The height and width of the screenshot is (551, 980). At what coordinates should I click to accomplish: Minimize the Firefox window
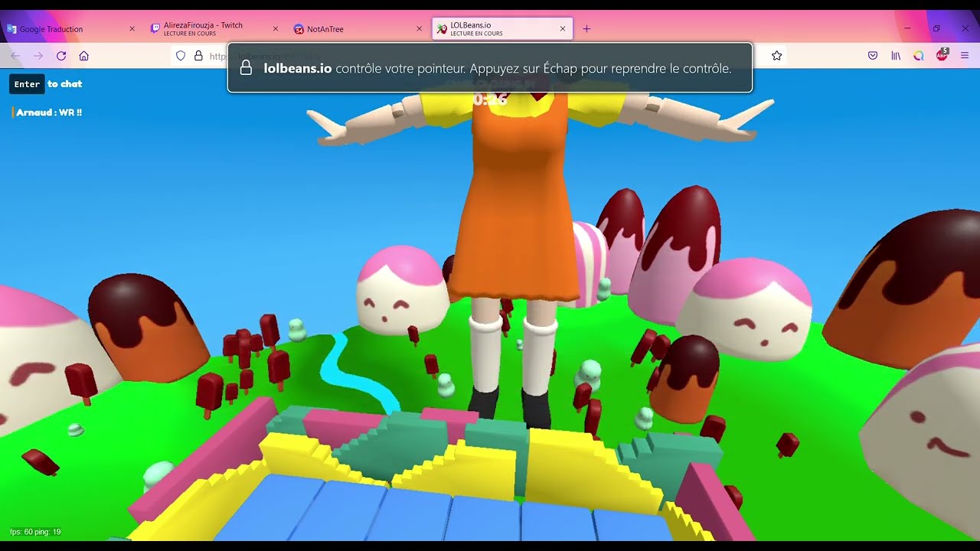coord(907,29)
